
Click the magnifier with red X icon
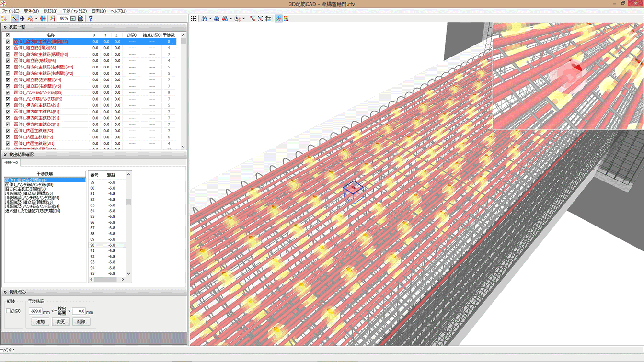[x=30, y=18]
